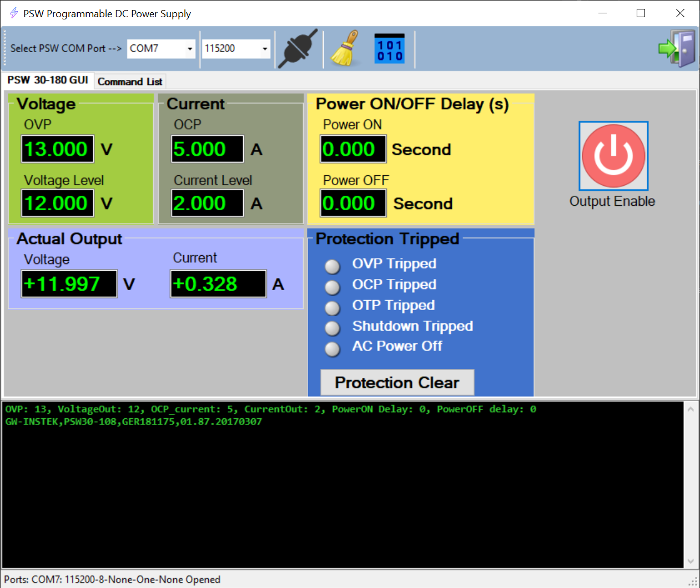Click the AC Power Off indicator light
Viewport: 700px width, 588px height.
[333, 349]
